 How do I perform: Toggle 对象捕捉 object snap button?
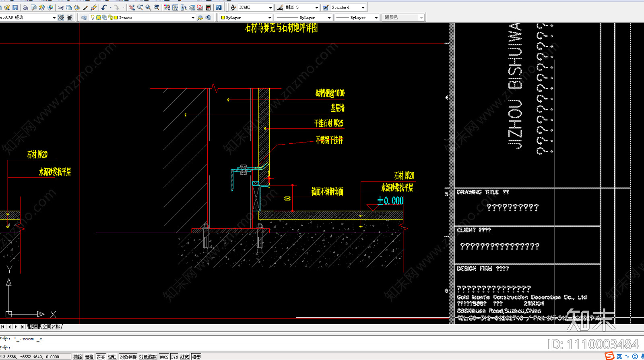point(128,357)
